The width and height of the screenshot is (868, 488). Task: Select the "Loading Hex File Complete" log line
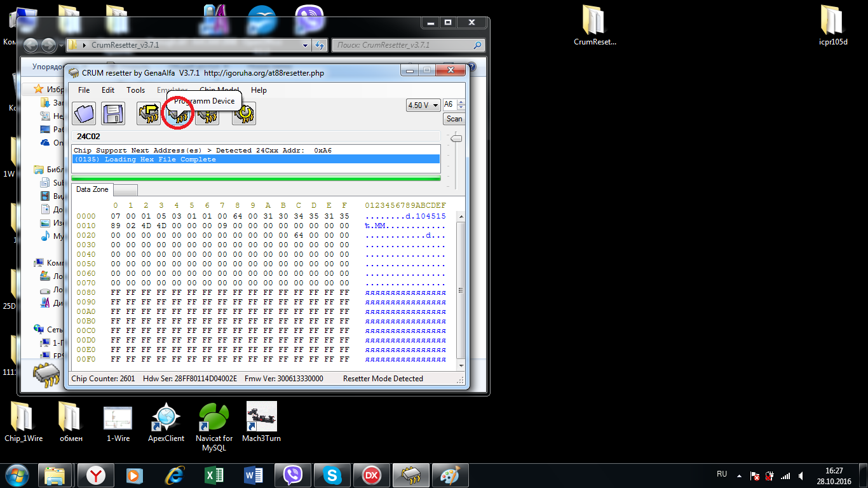pos(256,159)
